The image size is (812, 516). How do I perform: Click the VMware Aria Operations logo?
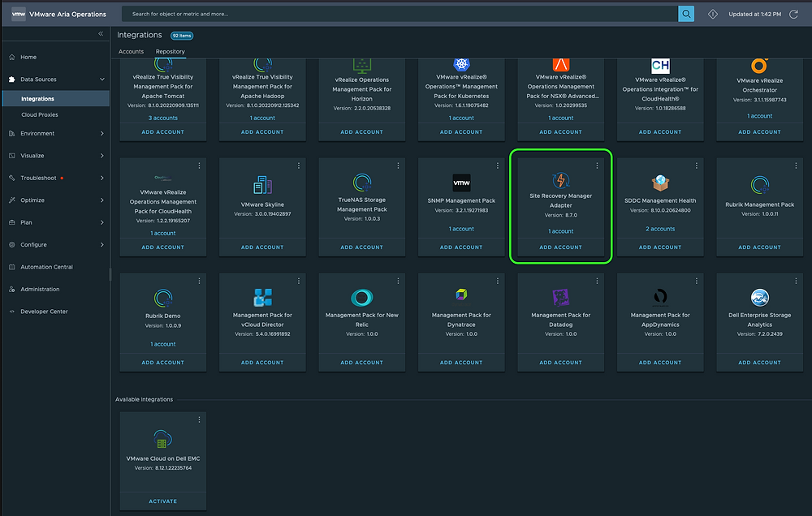(19, 14)
